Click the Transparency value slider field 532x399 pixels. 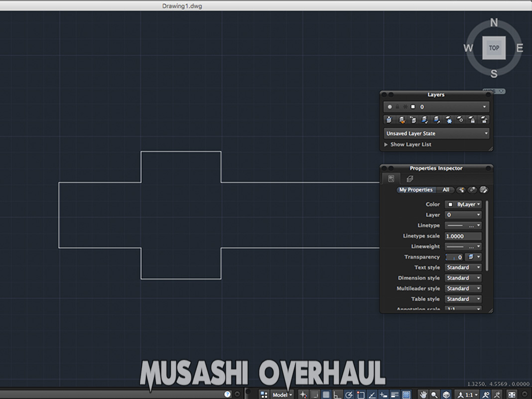[454, 257]
